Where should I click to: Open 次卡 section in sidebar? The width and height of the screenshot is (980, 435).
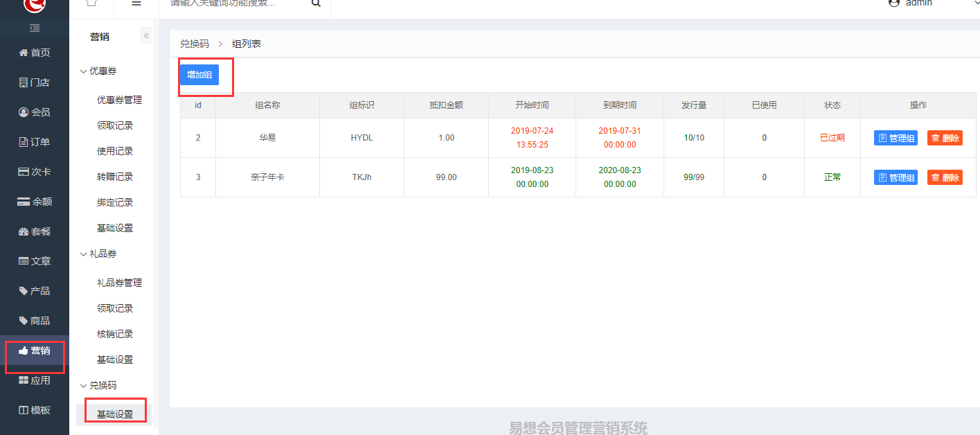pyautogui.click(x=35, y=172)
